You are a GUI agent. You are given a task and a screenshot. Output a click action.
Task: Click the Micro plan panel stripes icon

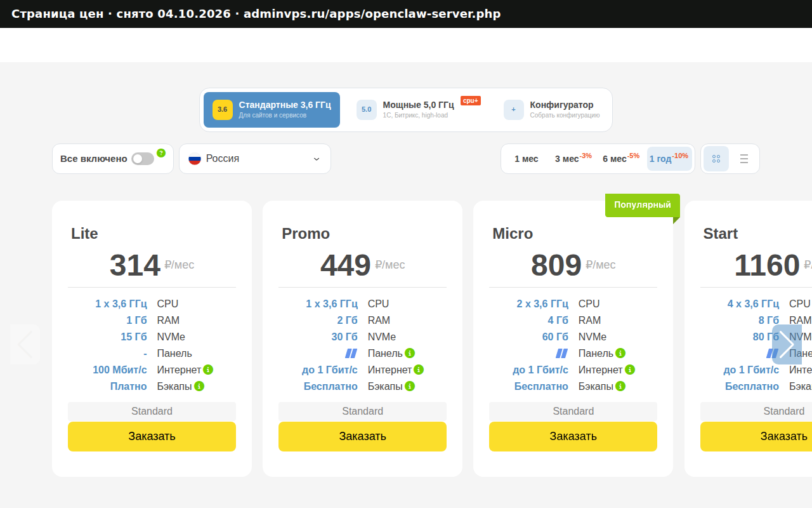(x=562, y=353)
